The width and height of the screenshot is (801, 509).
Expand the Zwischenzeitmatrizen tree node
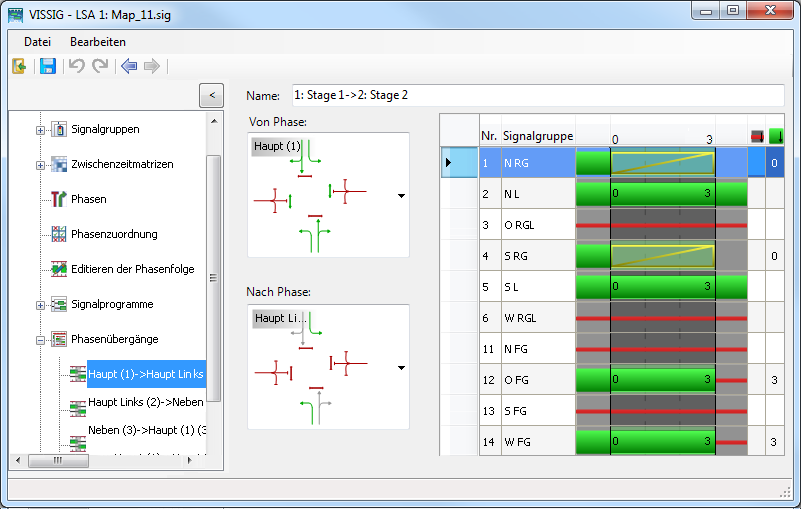pyautogui.click(x=41, y=165)
